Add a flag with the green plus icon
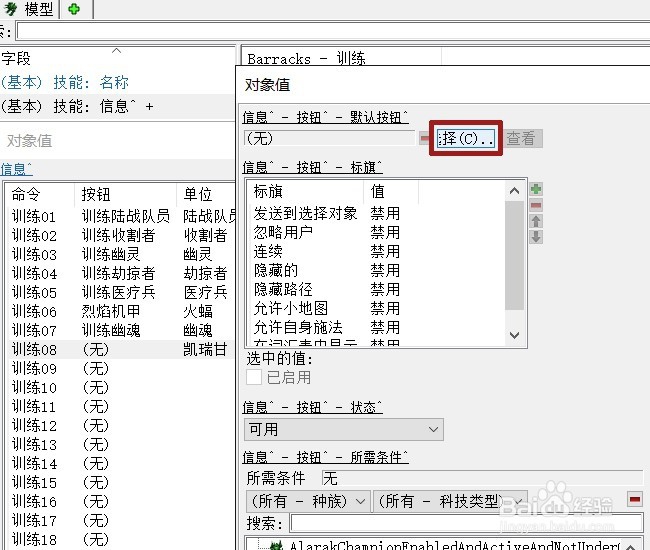Viewport: 650px width, 550px height. click(x=536, y=189)
